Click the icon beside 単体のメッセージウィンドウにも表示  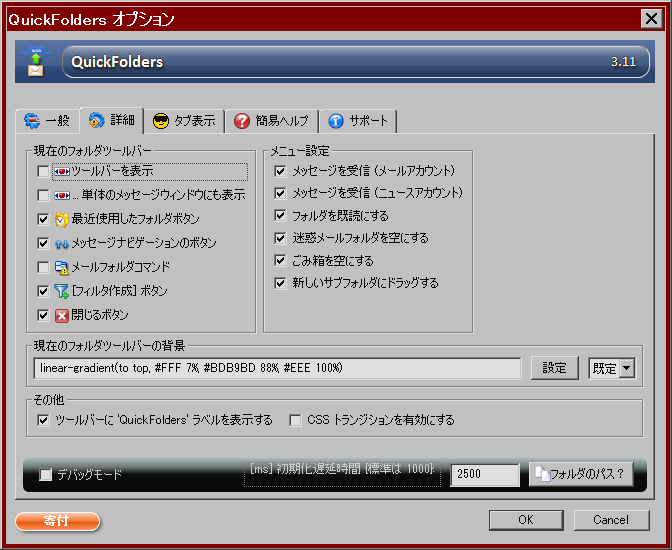pos(62,195)
